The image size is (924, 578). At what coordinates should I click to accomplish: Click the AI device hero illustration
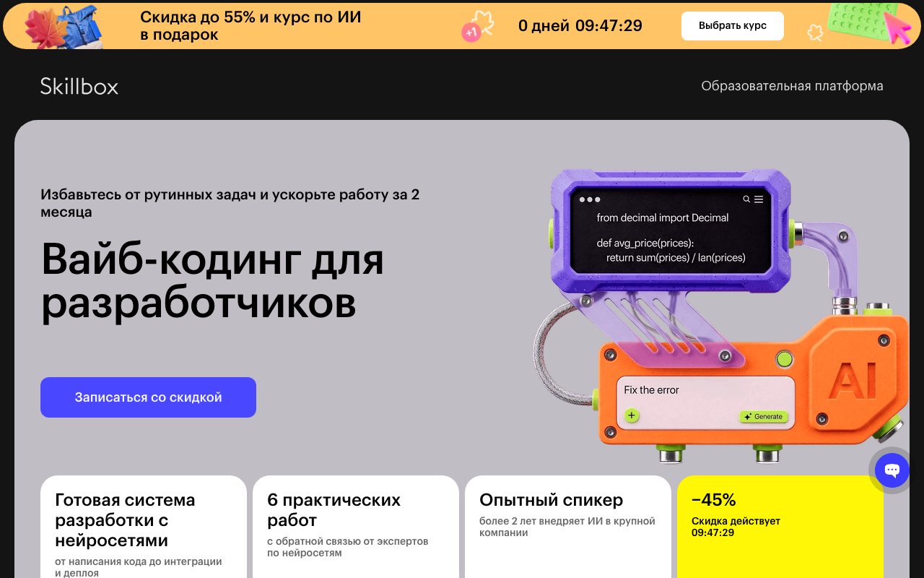coord(722,316)
